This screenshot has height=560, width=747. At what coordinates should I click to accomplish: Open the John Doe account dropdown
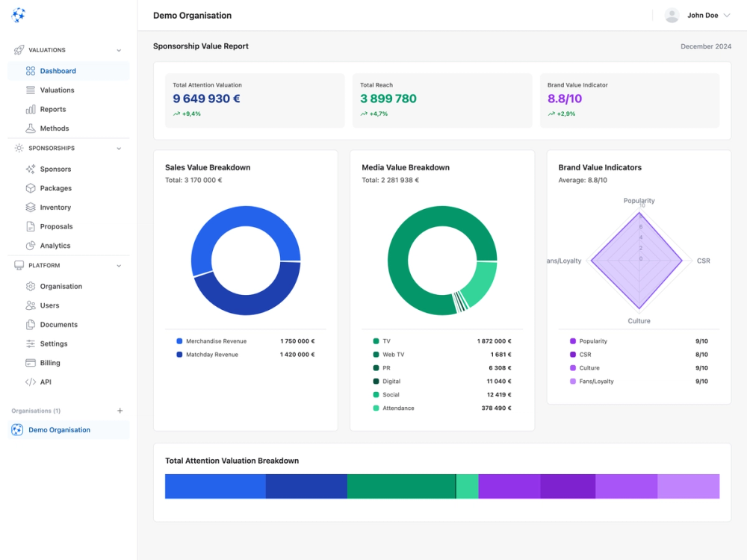pyautogui.click(x=697, y=14)
